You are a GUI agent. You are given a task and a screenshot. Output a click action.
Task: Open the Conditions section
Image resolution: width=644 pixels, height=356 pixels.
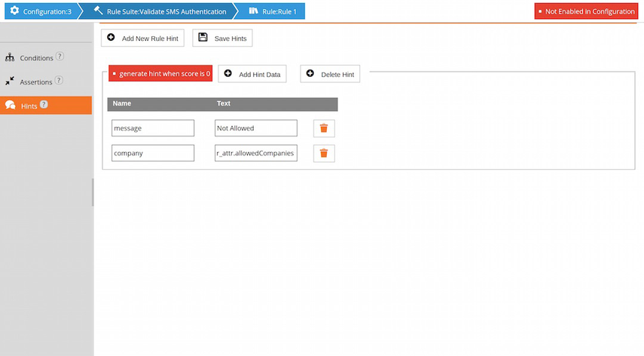pos(36,58)
